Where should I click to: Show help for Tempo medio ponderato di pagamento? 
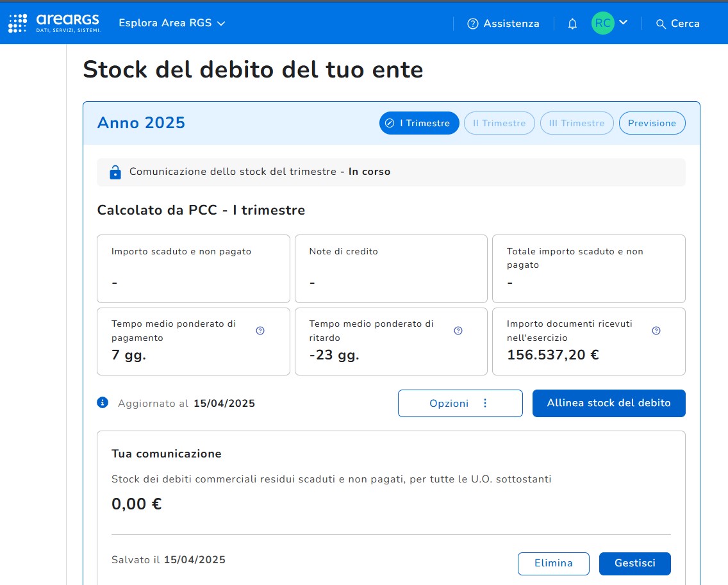[x=260, y=331]
